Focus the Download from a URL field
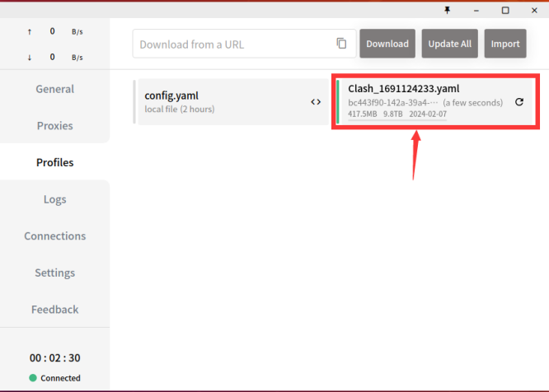549x392 pixels. pos(244,44)
